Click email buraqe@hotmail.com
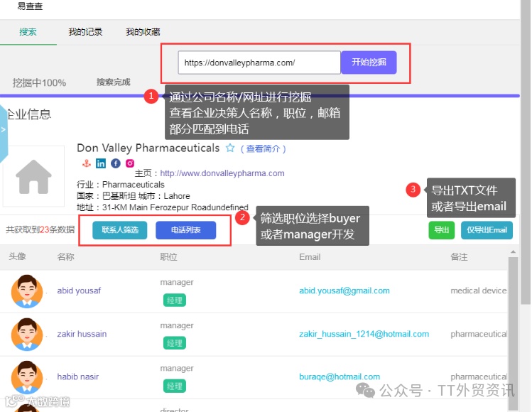Viewport: 532px width, 412px height. (x=340, y=376)
